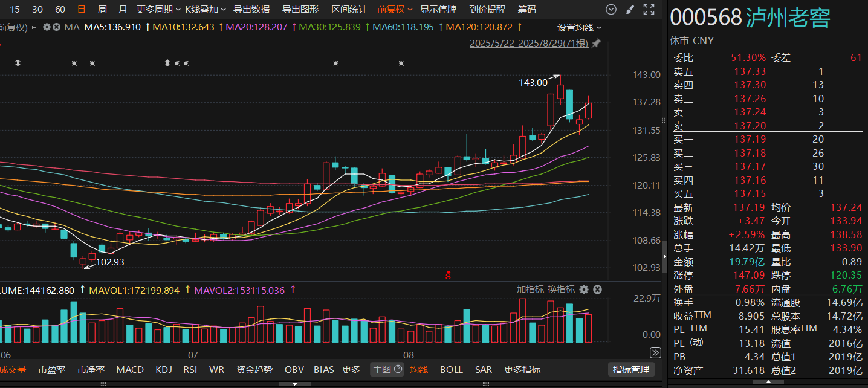Toggle BOLL overlay on main chart
This screenshot has height=388, width=868.
click(x=451, y=369)
